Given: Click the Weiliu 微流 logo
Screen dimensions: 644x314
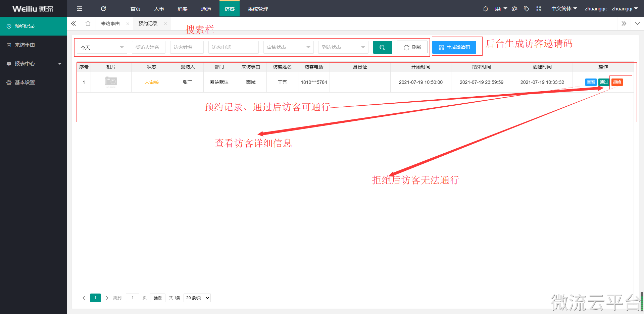Looking at the screenshot, I should (x=33, y=9).
